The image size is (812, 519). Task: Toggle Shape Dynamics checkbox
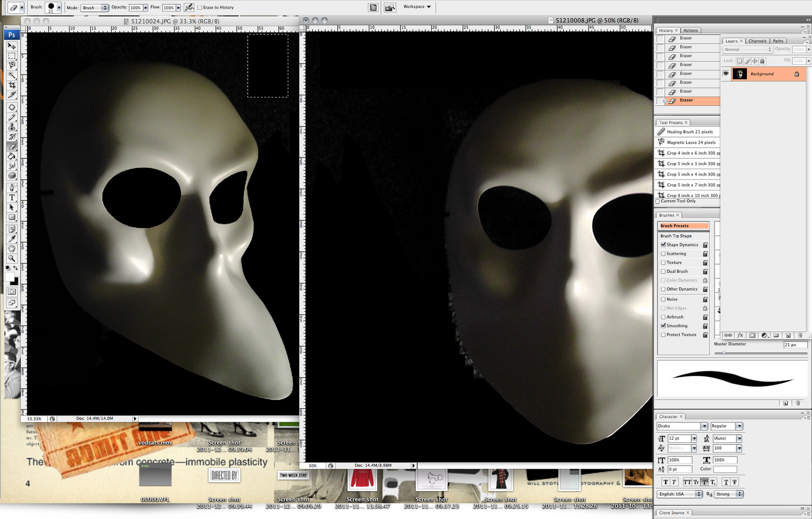click(x=663, y=245)
